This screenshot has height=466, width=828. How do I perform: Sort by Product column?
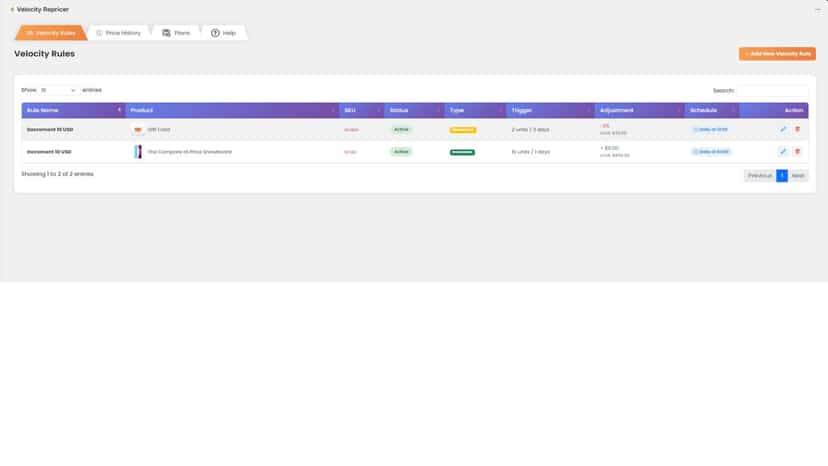[x=232, y=110]
